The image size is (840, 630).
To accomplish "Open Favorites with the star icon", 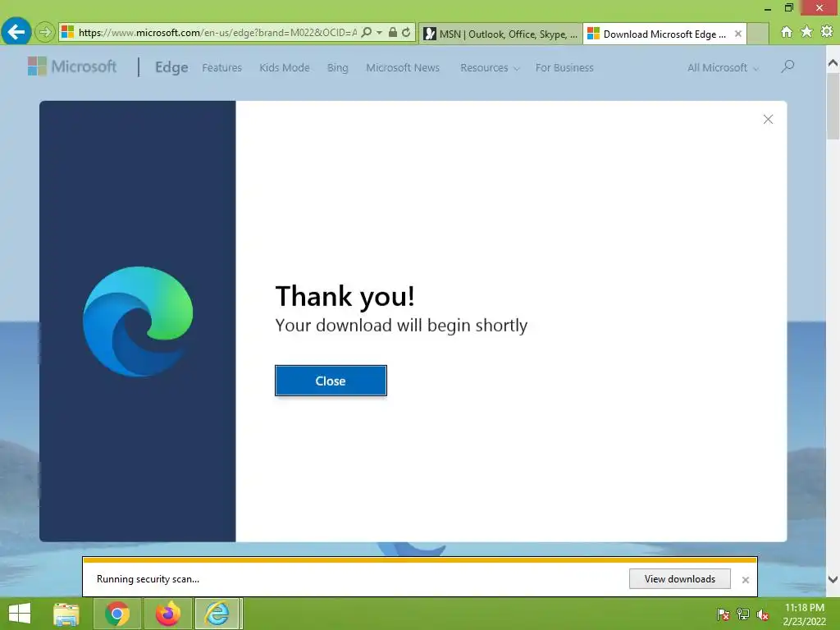I will click(806, 32).
